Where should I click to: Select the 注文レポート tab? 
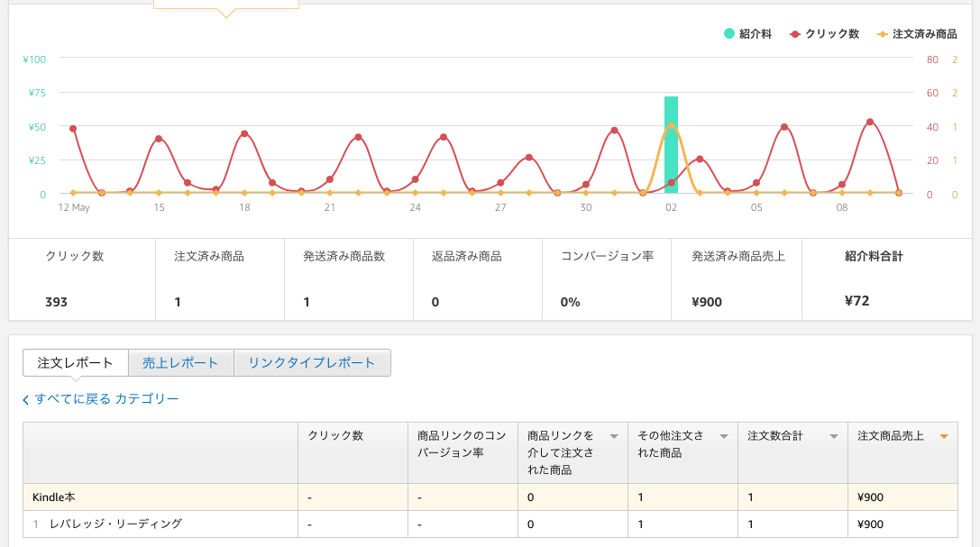pos(75,363)
